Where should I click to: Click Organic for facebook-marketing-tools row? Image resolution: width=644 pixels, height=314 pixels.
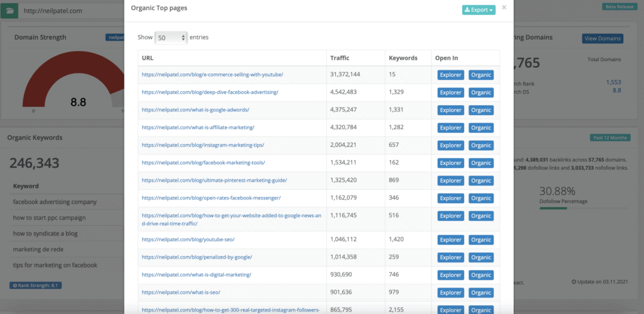coord(481,163)
